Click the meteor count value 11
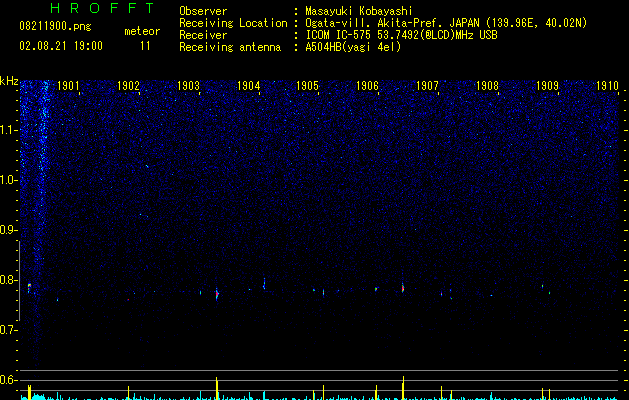 pyautogui.click(x=145, y=46)
